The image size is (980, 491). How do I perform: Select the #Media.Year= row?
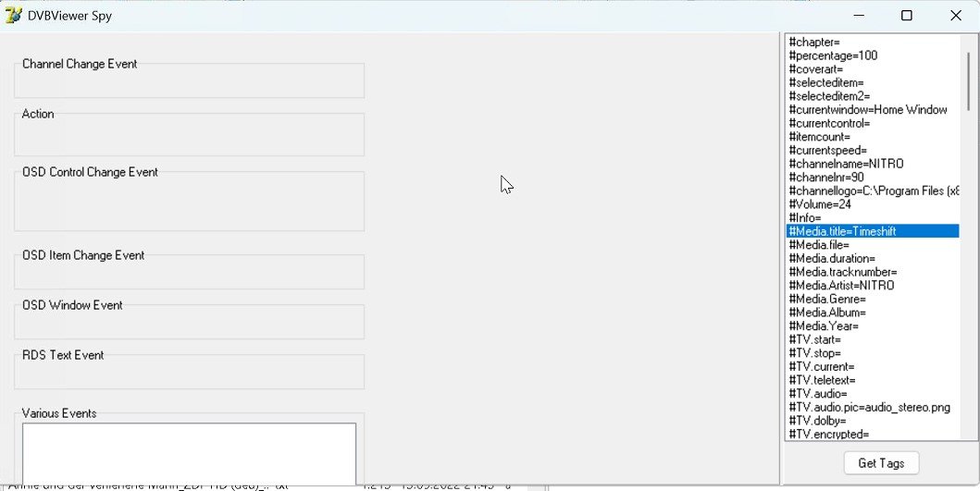pyautogui.click(x=873, y=326)
